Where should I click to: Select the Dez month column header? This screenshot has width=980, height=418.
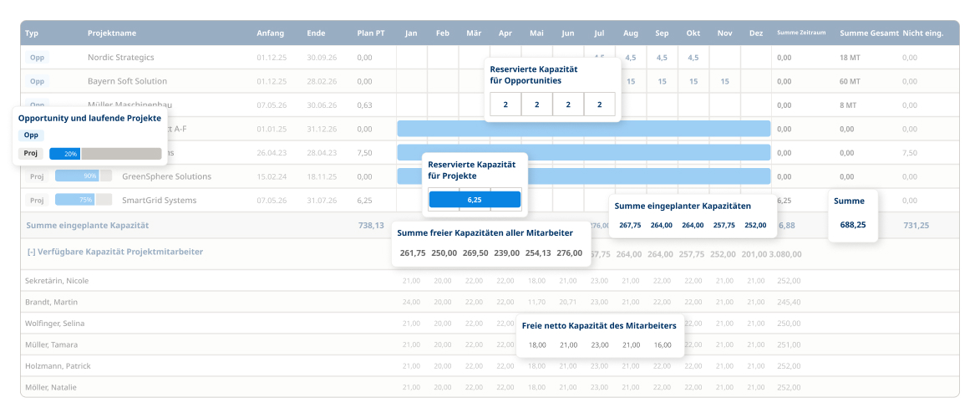[756, 33]
